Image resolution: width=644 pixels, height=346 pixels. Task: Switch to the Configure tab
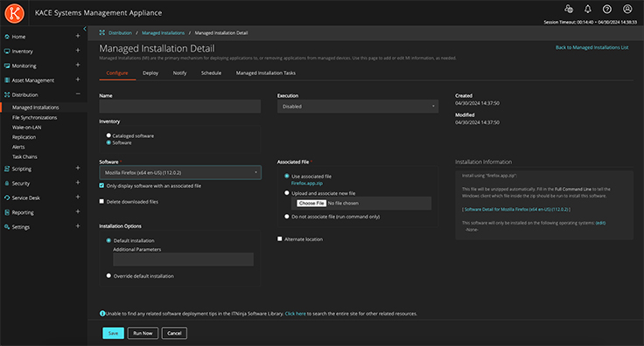[x=117, y=73]
